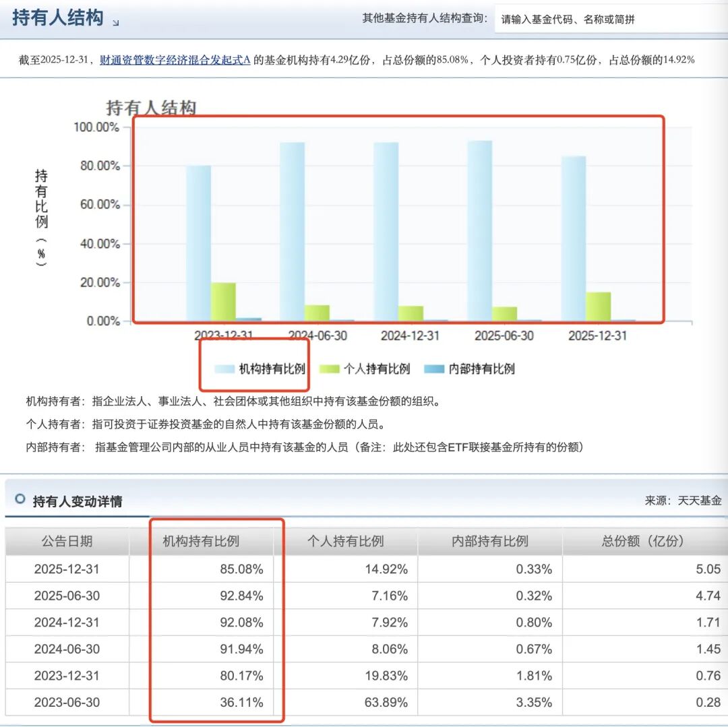The height and width of the screenshot is (727, 728).
Task: Toggle 个人持有比例 green legend swatch
Action: click(330, 369)
